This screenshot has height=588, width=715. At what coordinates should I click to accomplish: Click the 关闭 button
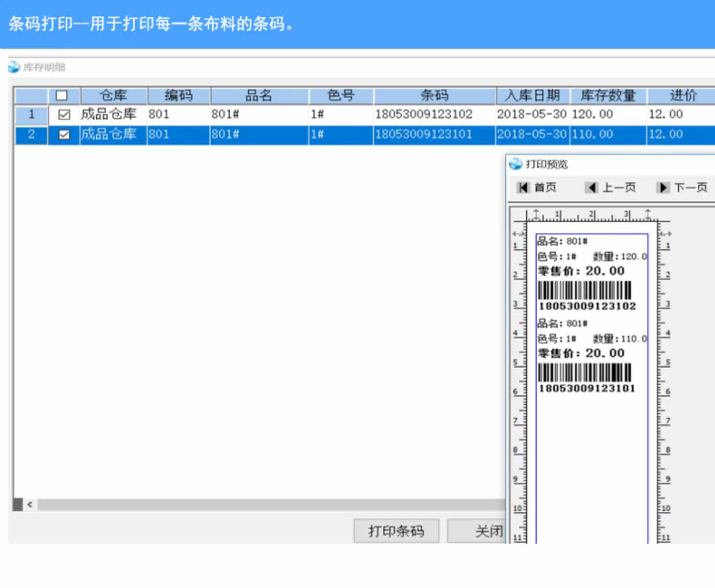coord(477,531)
